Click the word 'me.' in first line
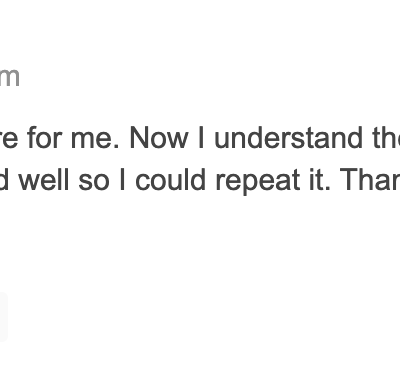The width and height of the screenshot is (400, 366). [95, 140]
